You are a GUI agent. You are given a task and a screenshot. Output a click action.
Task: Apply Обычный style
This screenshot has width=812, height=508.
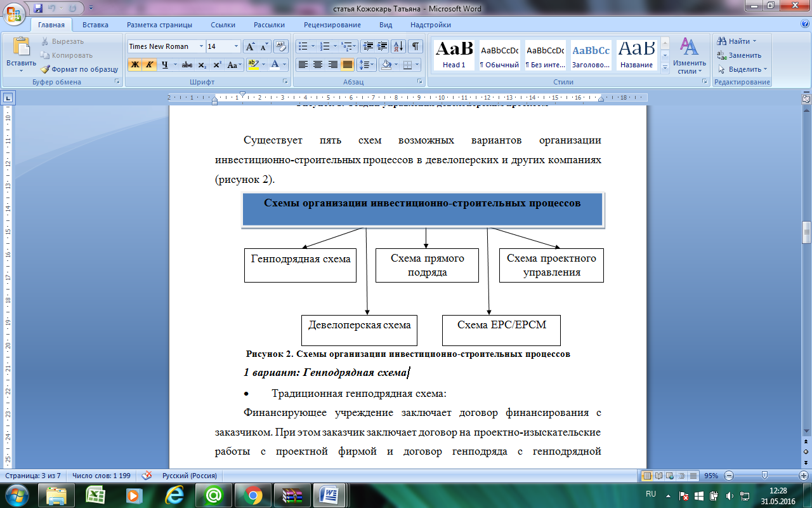(499, 54)
